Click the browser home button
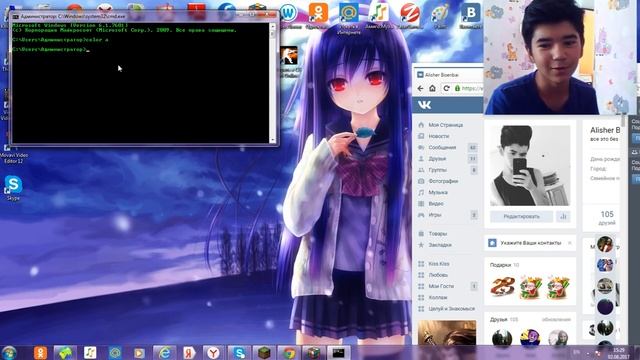The image size is (640, 360). [433, 88]
